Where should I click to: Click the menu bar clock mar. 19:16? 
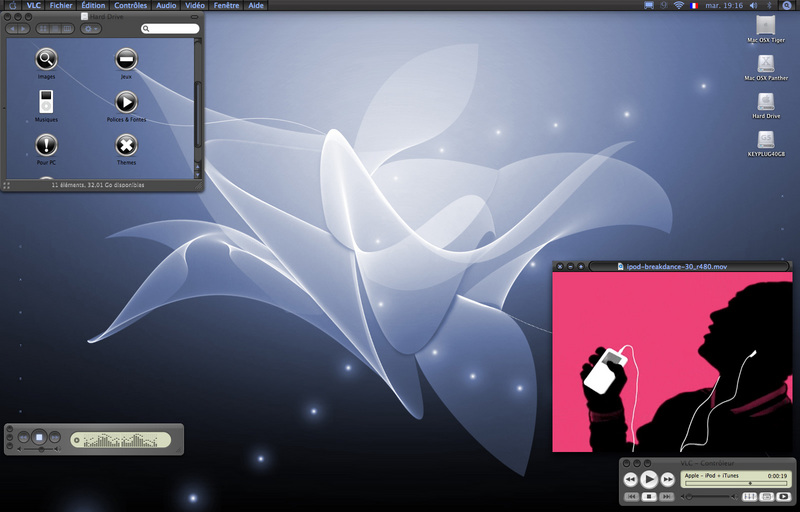(724, 5)
